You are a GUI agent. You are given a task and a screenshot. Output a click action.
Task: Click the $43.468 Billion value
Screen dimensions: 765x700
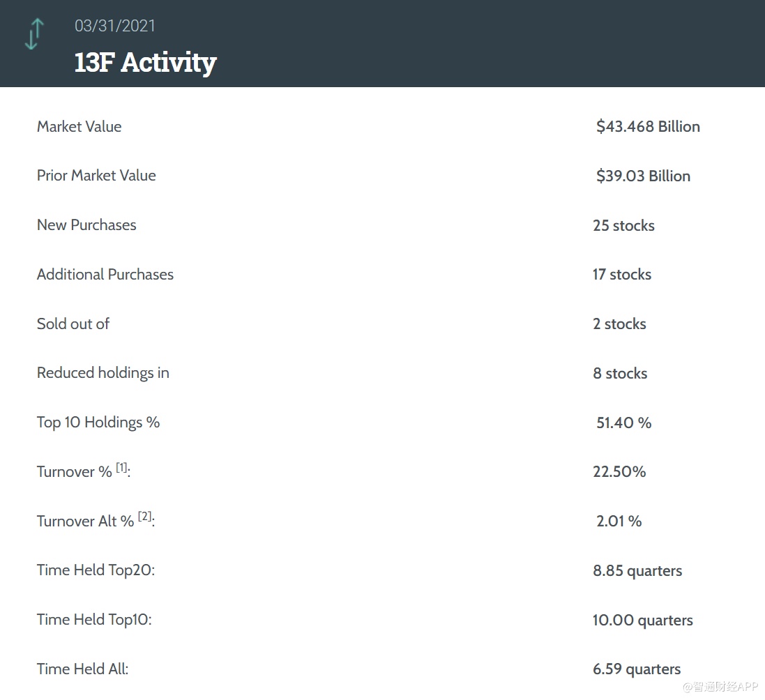pos(648,127)
